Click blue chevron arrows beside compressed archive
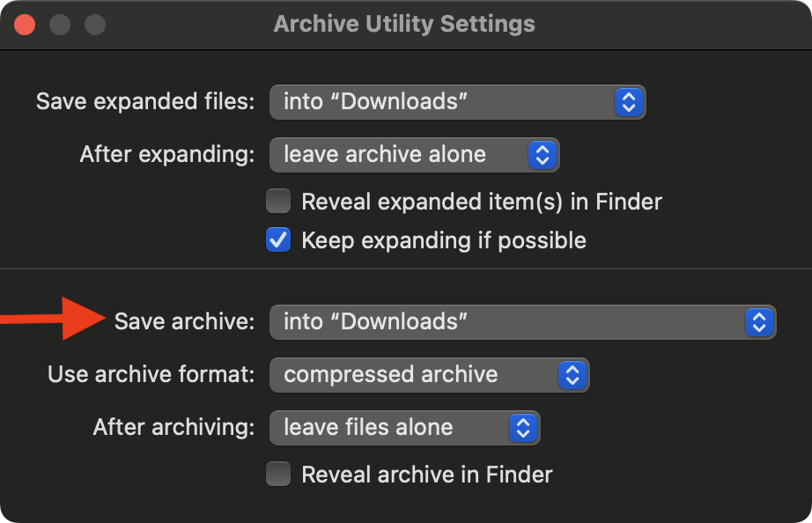This screenshot has height=523, width=812. pos(572,375)
